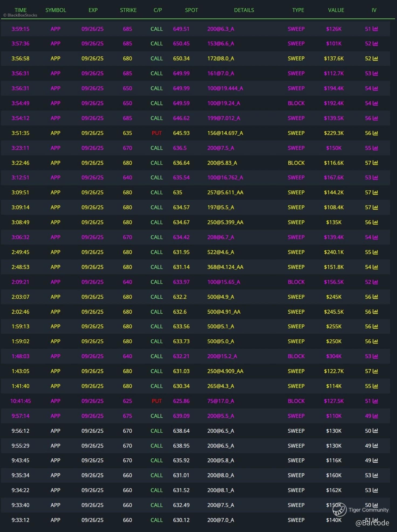This screenshot has height=532, width=397.
Task: Click chart icon on 9:35:34 row
Action: [375, 475]
